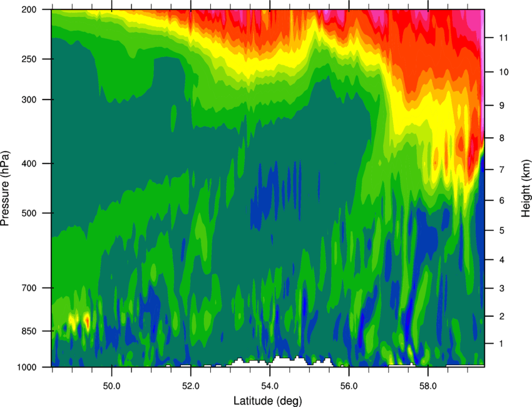
Task: Pick the 6 km height label
Action: pos(502,200)
